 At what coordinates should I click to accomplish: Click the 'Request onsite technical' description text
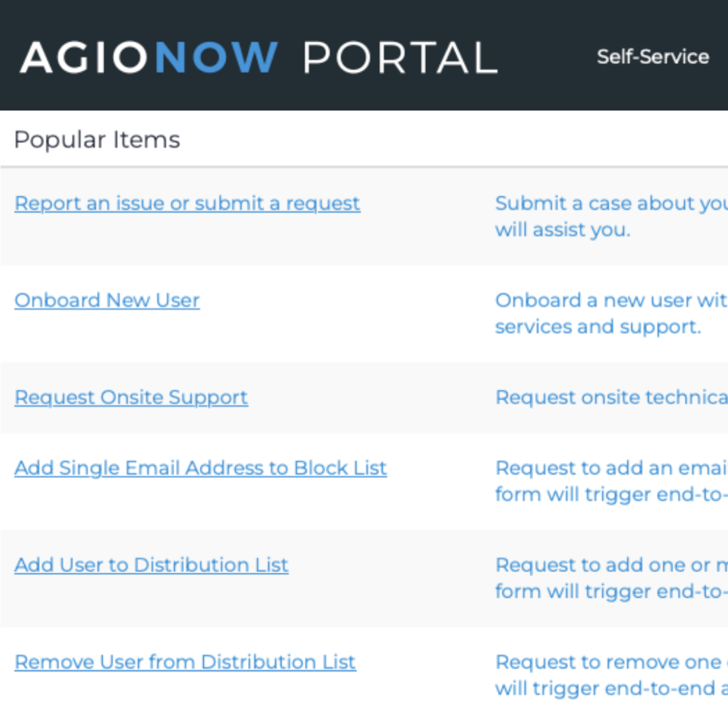point(611,397)
